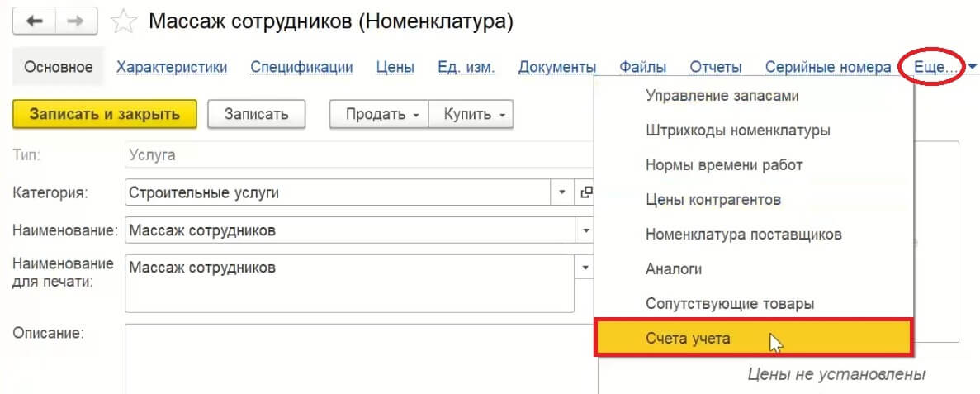Screen dimensions: 980x394
Task: Open the Документы section
Action: pos(557,67)
